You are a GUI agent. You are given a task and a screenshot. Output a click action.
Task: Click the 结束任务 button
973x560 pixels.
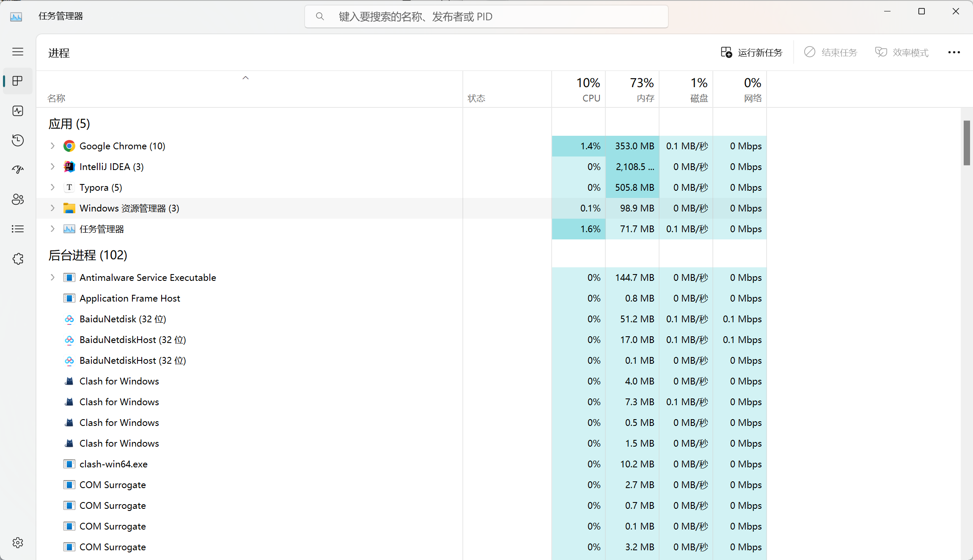831,52
